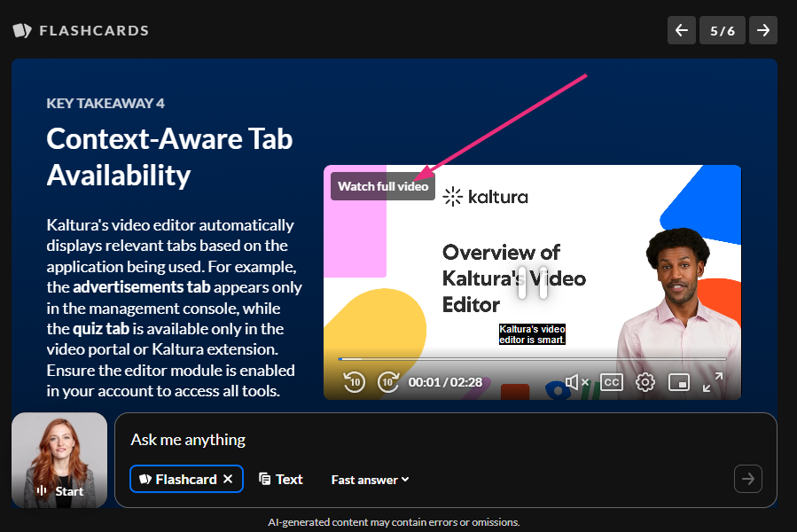Rewind video 10 seconds
Viewport: 797px width, 532px height.
355,382
